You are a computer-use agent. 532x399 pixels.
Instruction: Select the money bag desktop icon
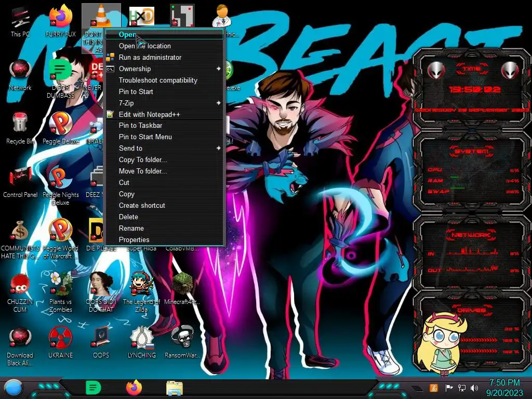pyautogui.click(x=20, y=239)
